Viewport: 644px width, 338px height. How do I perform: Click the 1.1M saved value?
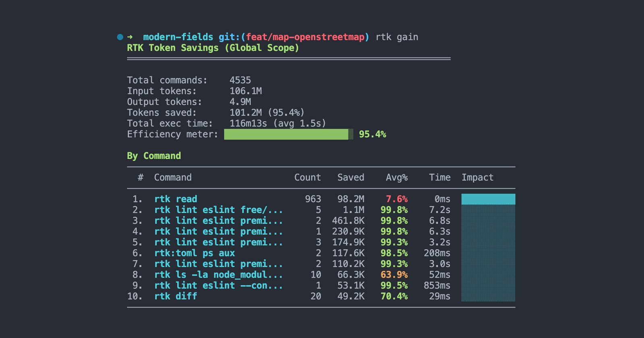pyautogui.click(x=354, y=210)
